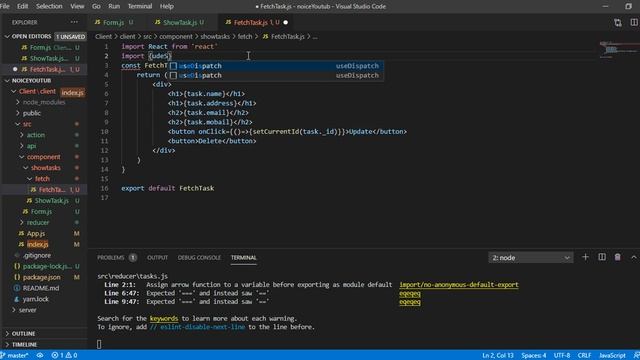Screen dimensions: 640x360
Task: Change encoding via UTF-8 status item
Action: (x=562, y=355)
